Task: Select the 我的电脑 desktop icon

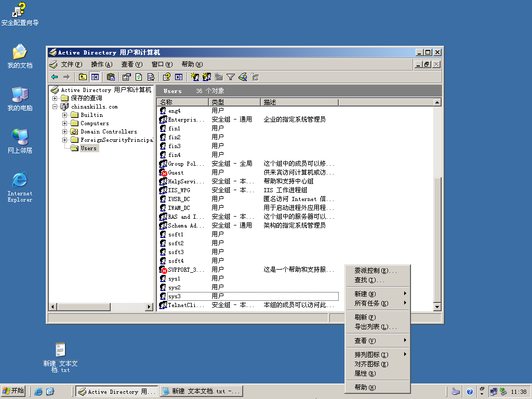Action: (20, 99)
